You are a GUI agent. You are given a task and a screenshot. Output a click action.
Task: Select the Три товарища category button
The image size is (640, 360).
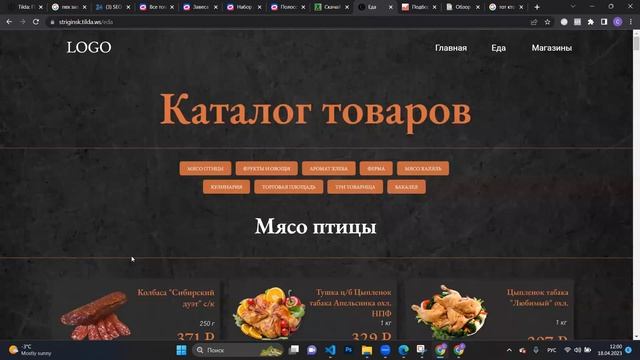pyautogui.click(x=355, y=187)
